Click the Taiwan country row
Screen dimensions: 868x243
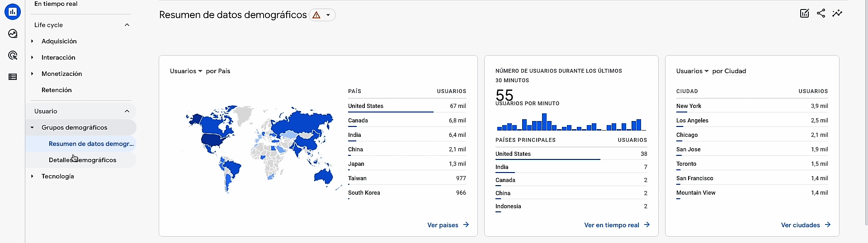(407, 178)
